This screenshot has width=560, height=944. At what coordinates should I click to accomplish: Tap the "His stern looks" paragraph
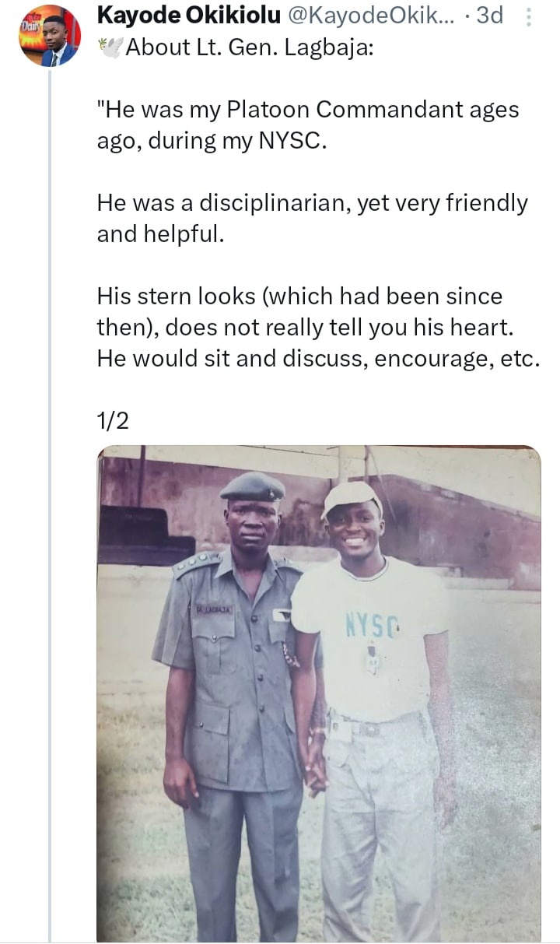coord(317,327)
